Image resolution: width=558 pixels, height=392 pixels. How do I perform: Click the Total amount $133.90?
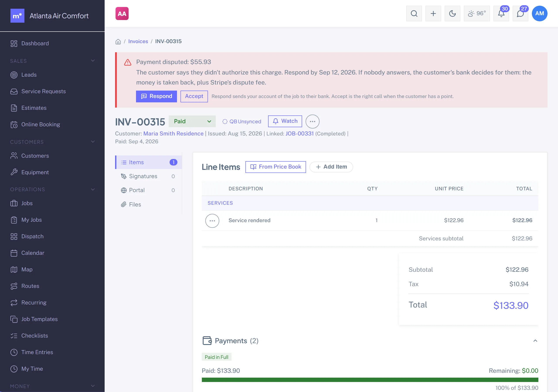511,305
